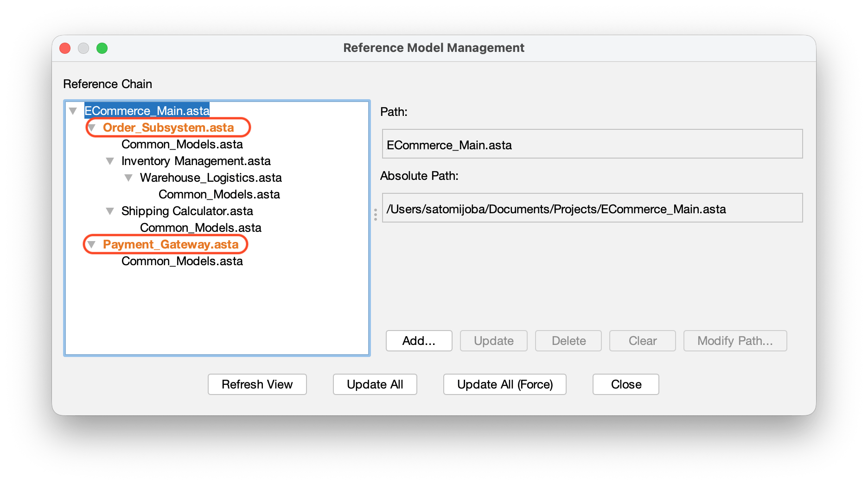Viewport: 868px width, 484px height.
Task: Click Update All (Force)
Action: 505,384
